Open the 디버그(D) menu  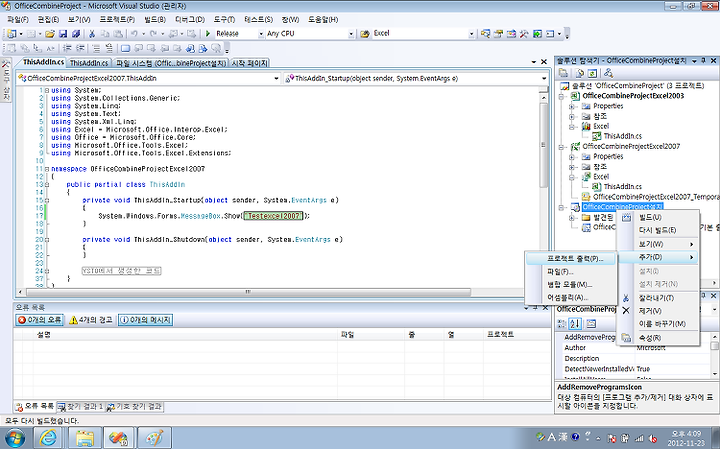click(190, 19)
